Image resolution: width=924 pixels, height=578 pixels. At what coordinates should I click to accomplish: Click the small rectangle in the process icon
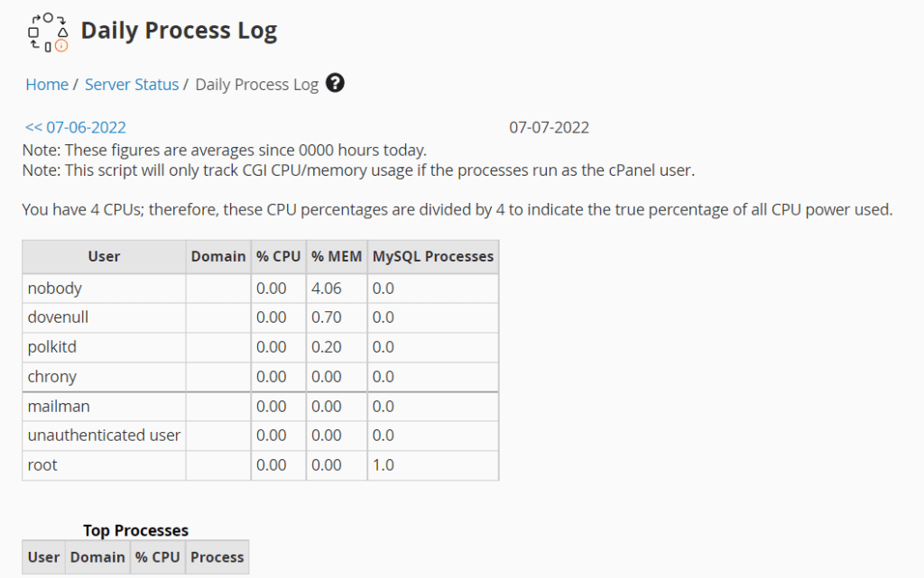(48, 47)
